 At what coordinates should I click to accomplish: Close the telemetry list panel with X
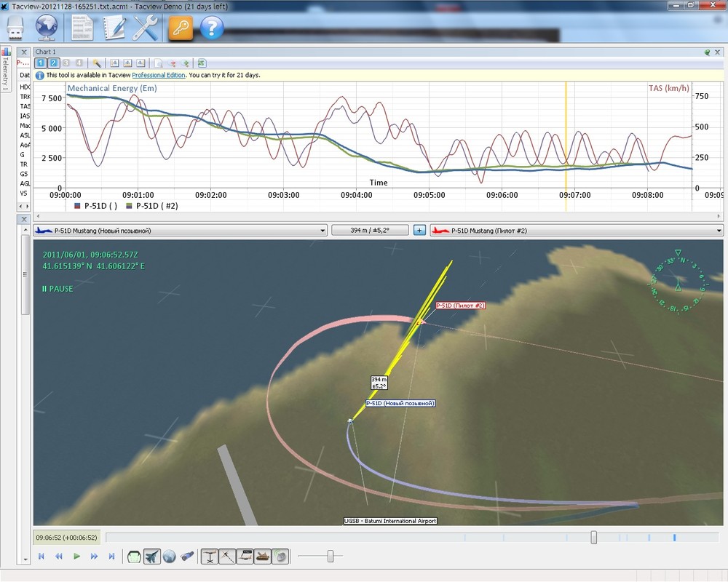click(24, 52)
